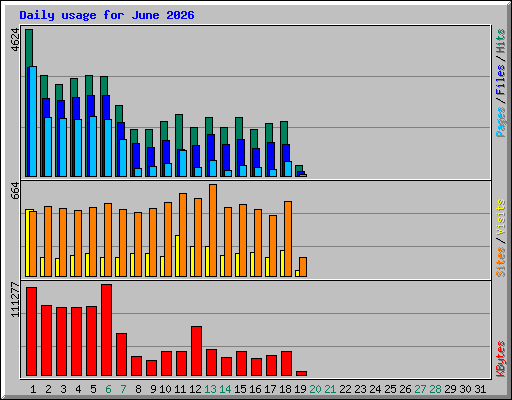512x400 pixels.
Task: Click day number 30 on the x-axis
Action: tap(465, 389)
